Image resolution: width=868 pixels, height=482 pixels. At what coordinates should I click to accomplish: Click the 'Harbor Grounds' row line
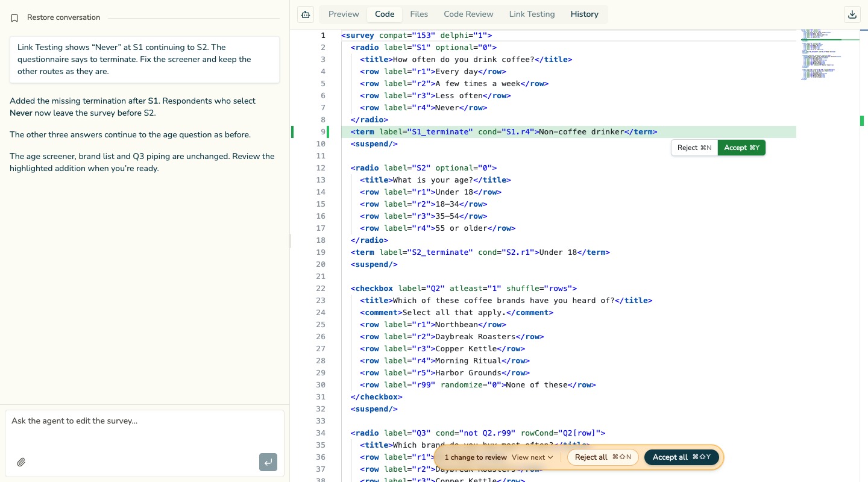[445, 373]
